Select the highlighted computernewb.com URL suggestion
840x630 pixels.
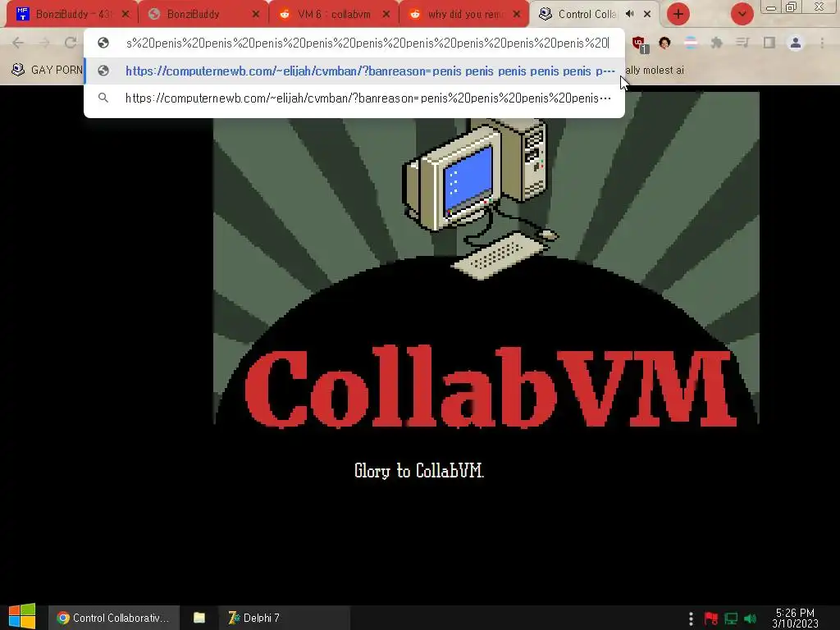tap(354, 71)
